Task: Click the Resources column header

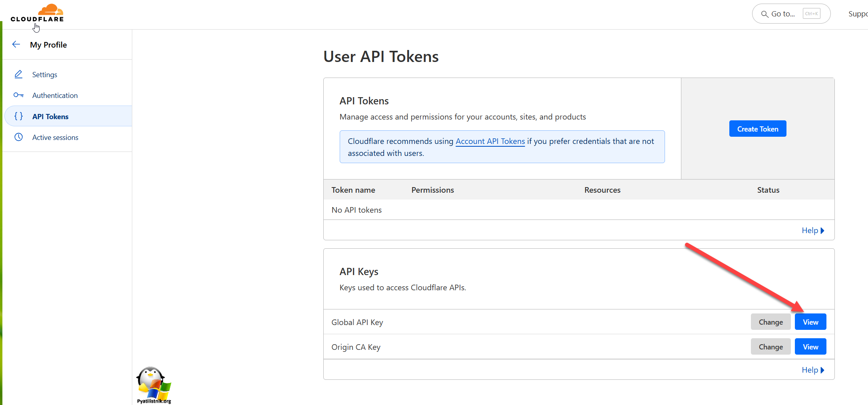Action: [x=602, y=190]
